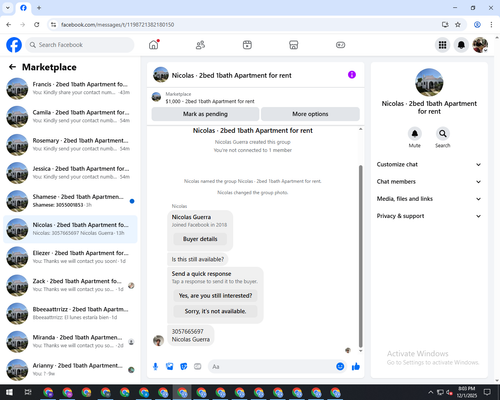Open Arianny apartment conversation
The width and height of the screenshot is (500, 400).
(x=70, y=370)
